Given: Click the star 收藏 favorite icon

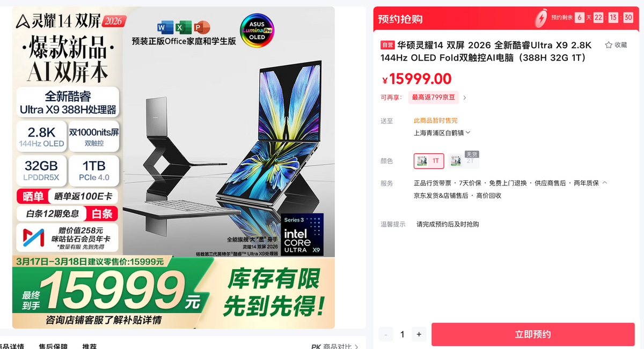Looking at the screenshot, I should (x=609, y=45).
